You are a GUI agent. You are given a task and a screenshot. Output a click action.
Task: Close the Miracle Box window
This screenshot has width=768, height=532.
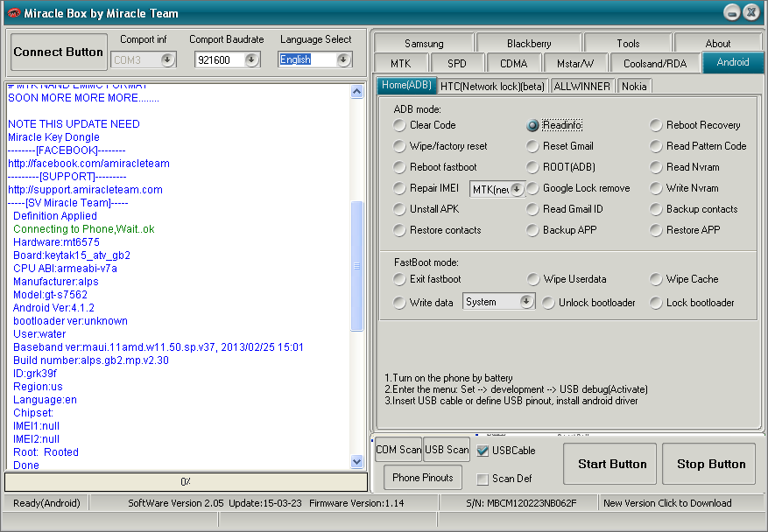click(750, 13)
